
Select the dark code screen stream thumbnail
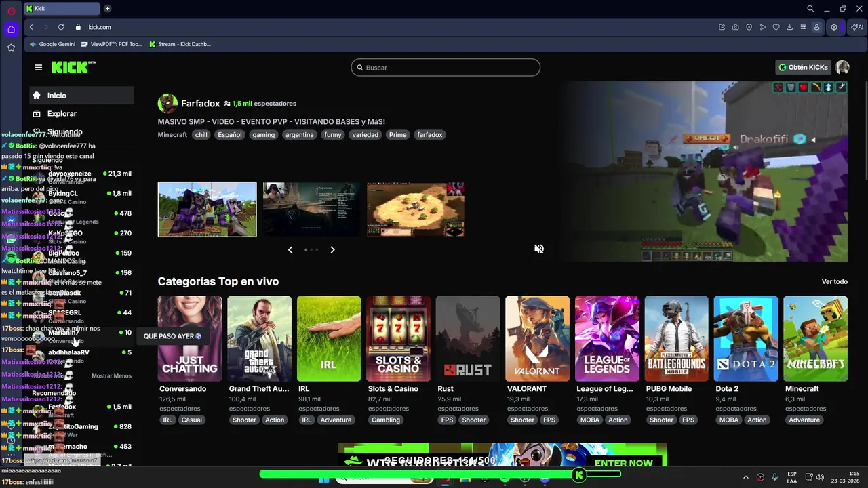coord(311,209)
